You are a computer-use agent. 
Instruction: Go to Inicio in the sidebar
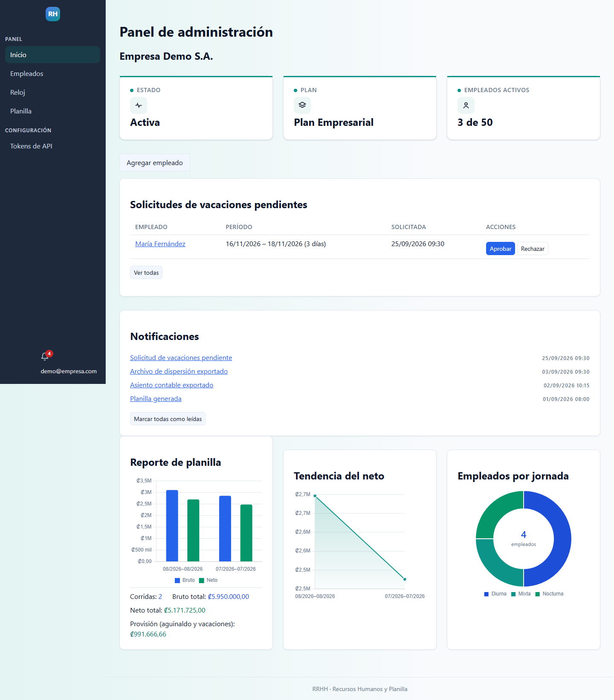[52, 55]
